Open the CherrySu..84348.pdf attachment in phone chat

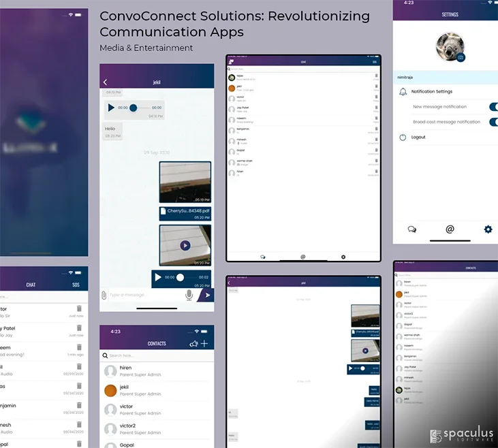point(185,214)
